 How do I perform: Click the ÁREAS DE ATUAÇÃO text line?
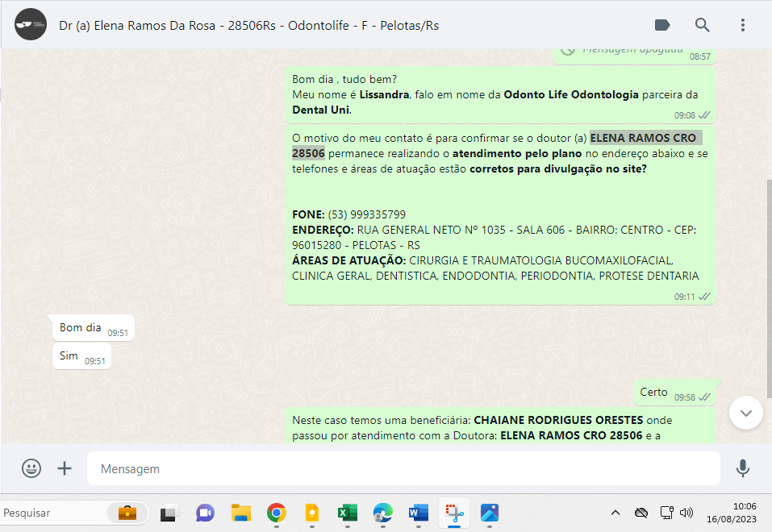495,268
